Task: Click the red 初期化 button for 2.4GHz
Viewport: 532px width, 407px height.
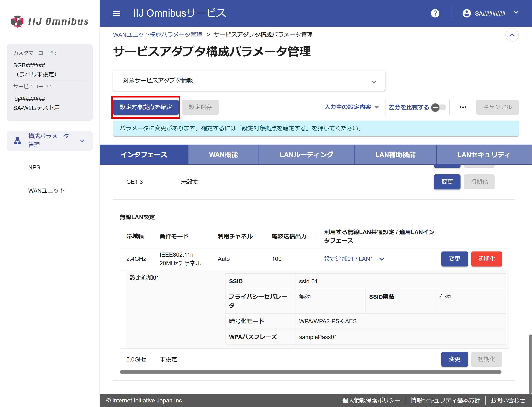Action: [486, 259]
